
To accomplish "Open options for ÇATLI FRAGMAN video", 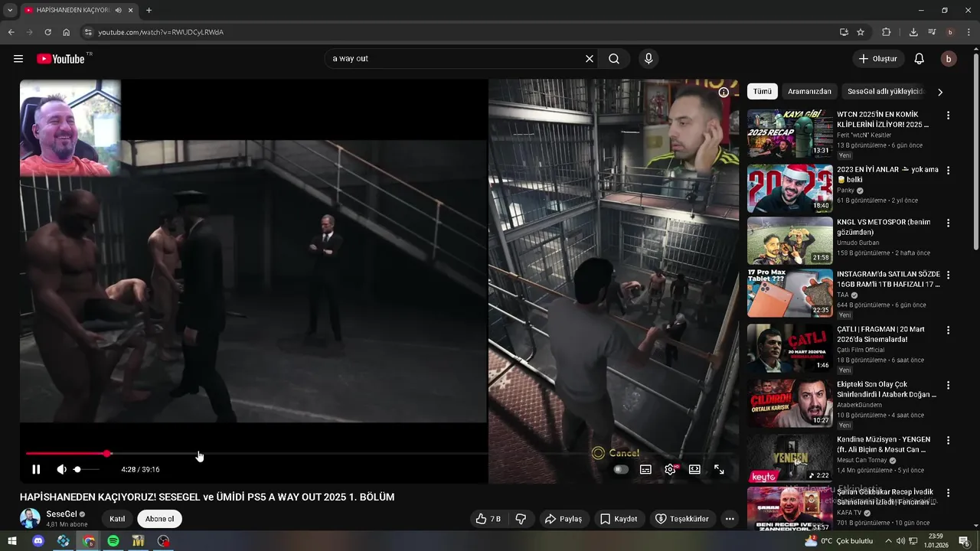I will click(x=948, y=330).
